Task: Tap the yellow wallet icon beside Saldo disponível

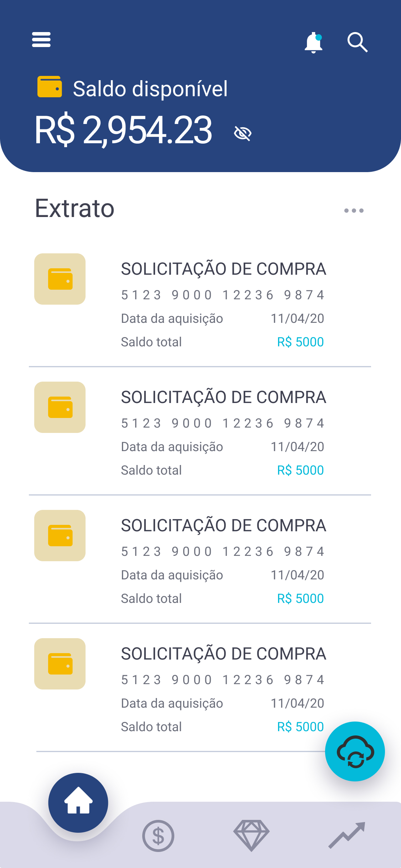Action: [x=50, y=87]
